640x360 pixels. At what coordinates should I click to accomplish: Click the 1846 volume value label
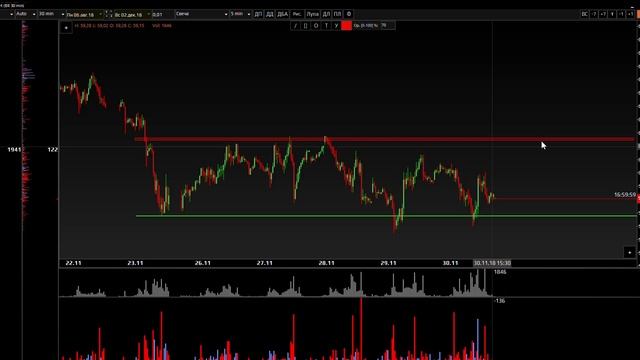[x=500, y=272]
